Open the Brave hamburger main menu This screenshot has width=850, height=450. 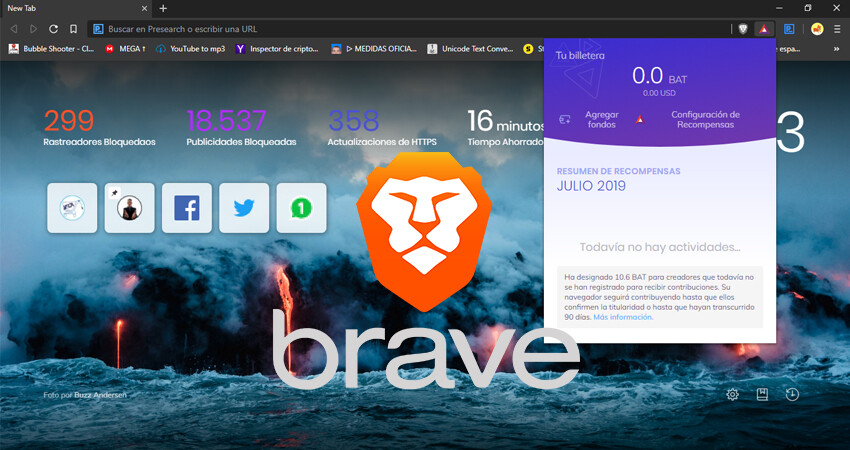tap(838, 29)
